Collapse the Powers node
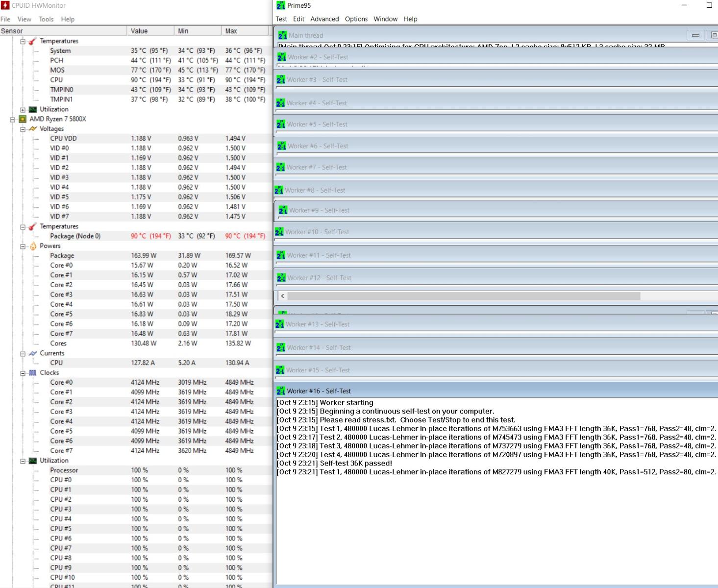 coord(23,246)
